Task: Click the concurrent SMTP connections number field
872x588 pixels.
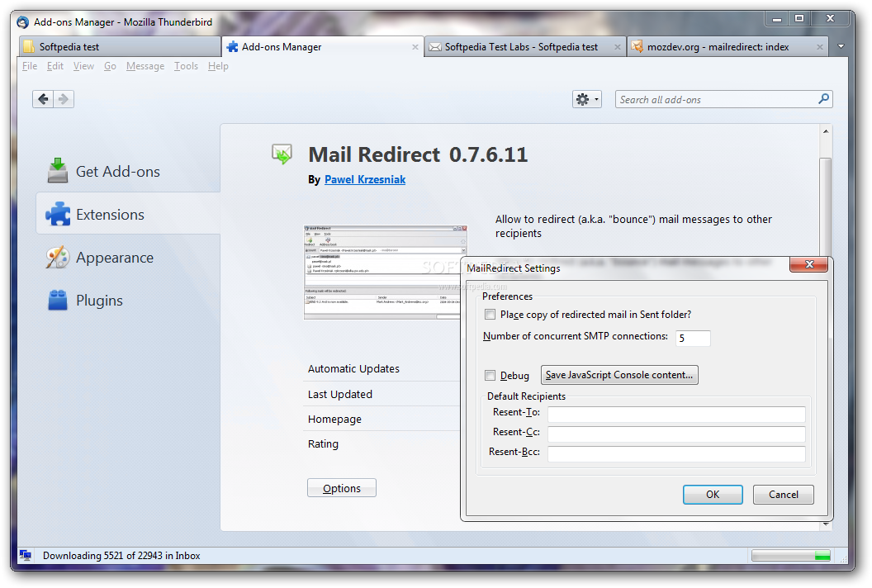Action: 693,339
